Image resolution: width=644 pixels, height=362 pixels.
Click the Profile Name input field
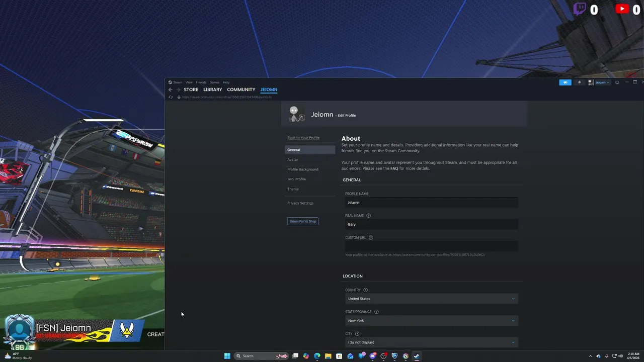click(432, 203)
